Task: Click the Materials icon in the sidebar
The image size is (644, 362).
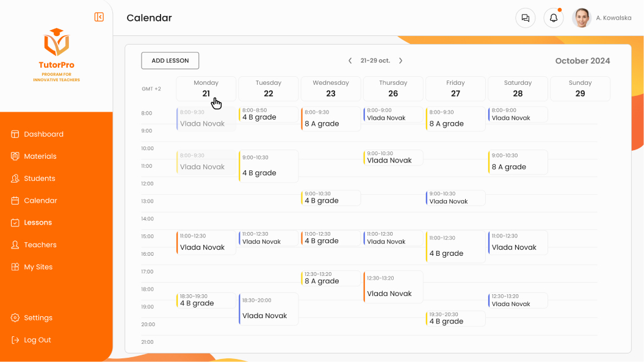Action: [x=15, y=156]
